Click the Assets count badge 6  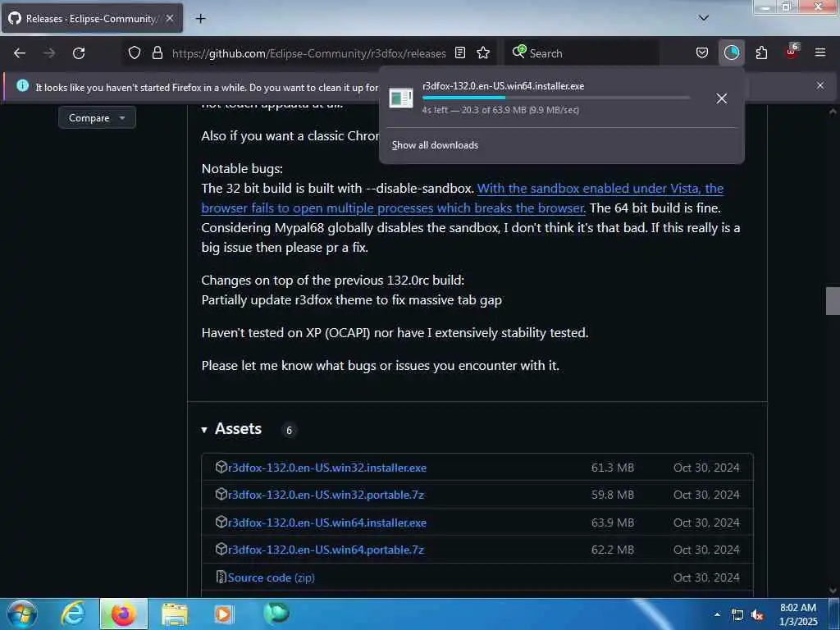[x=290, y=430]
